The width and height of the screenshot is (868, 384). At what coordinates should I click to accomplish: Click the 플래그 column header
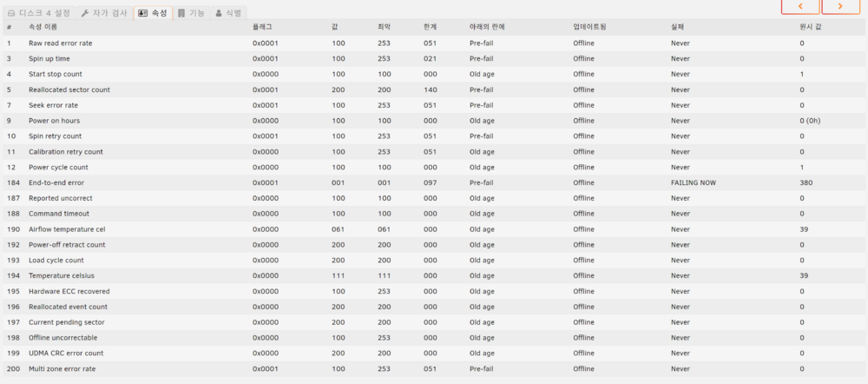click(262, 27)
